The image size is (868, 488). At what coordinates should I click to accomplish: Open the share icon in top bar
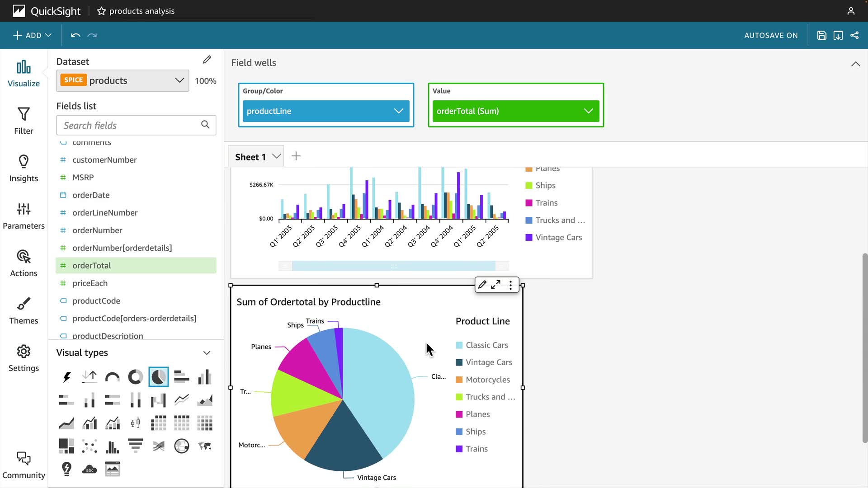pyautogui.click(x=854, y=35)
